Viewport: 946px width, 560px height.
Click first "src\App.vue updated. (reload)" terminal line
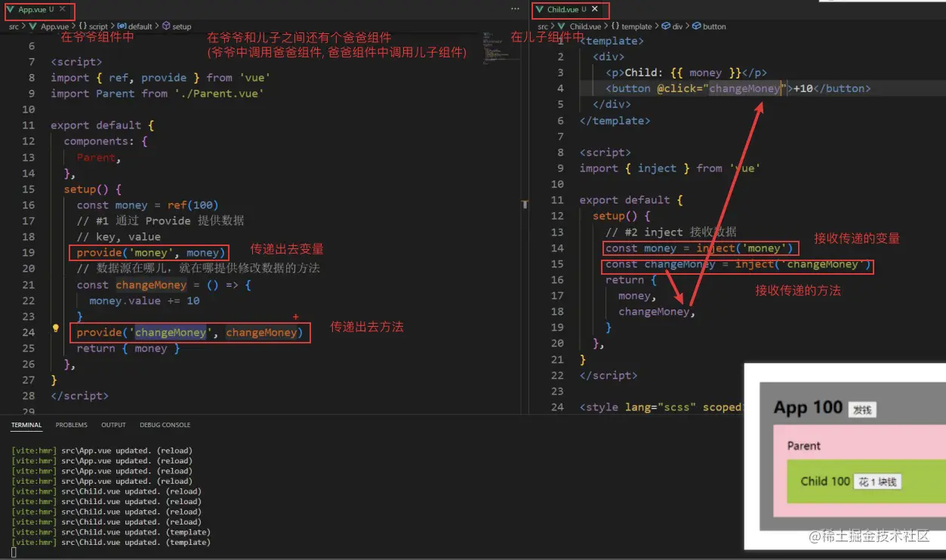[102, 451]
